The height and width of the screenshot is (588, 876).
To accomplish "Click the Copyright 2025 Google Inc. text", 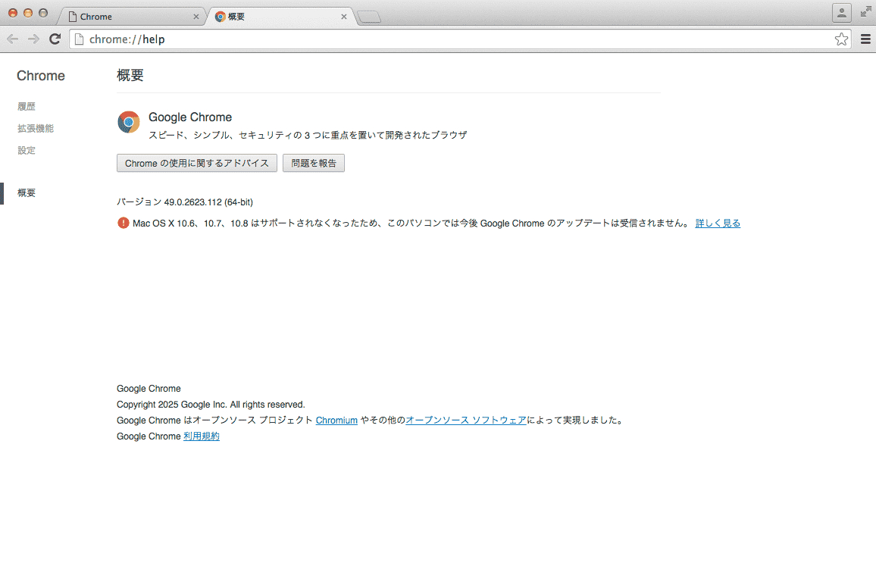I will point(211,405).
